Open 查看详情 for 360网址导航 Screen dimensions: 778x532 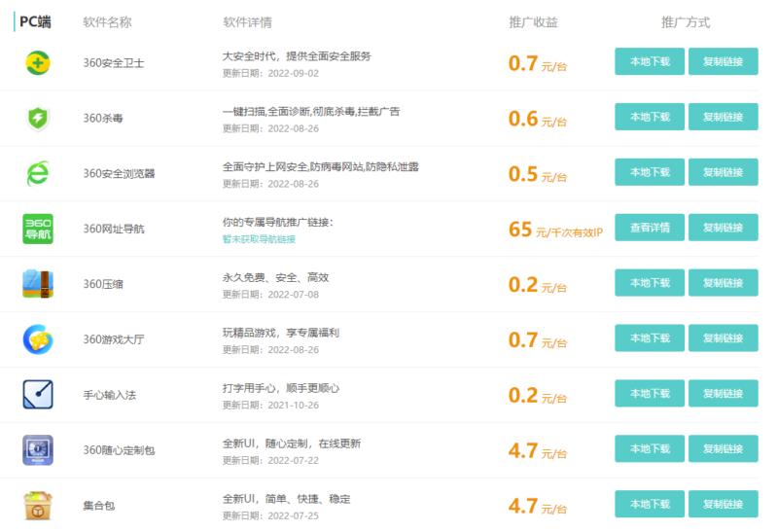650,228
